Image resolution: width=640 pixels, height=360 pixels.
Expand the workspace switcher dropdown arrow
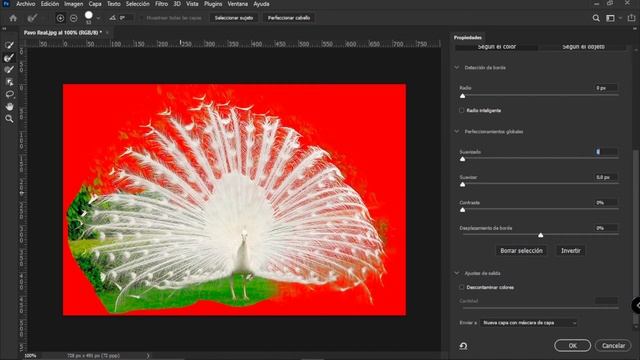point(620,18)
